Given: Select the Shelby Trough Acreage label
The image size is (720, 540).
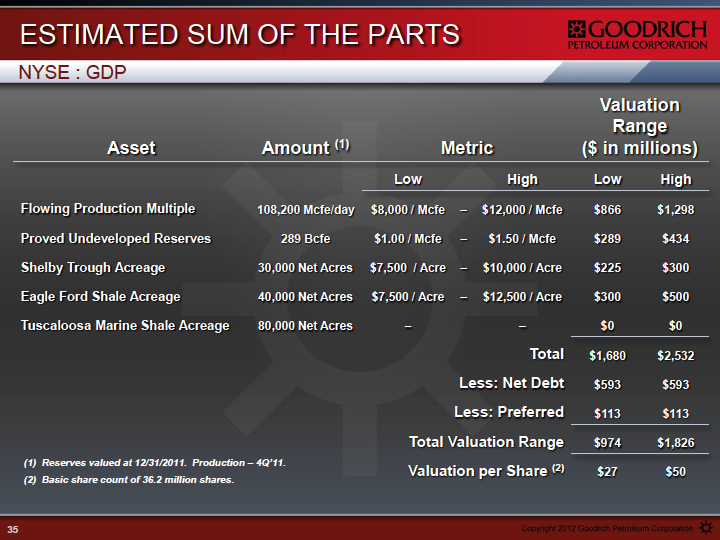Looking at the screenshot, I should 93,268.
